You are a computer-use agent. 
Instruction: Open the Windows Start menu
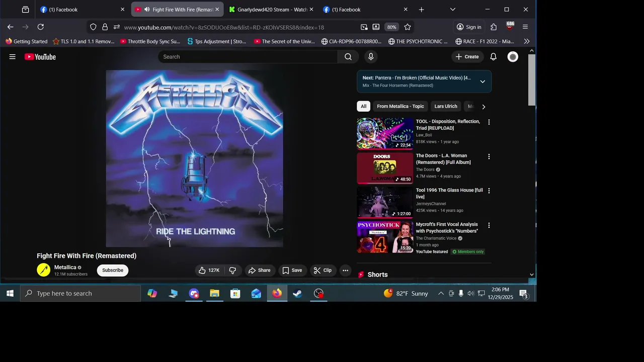pos(10,294)
